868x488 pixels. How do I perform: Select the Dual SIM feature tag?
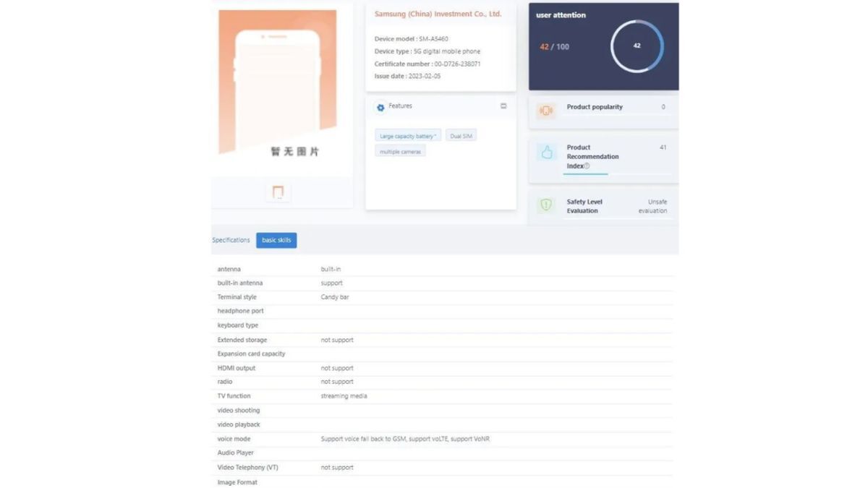click(x=461, y=135)
